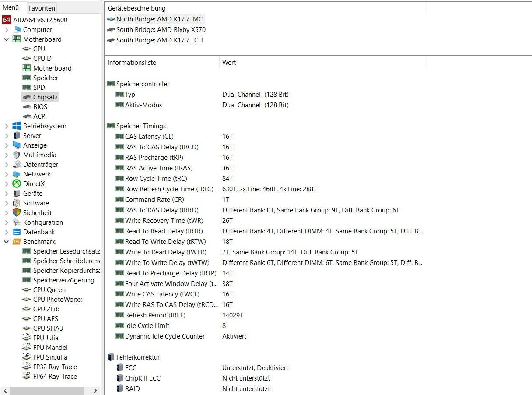Select the Write Recovery Time (tWR) row
Screen dimensions: 532x395
pos(266,221)
